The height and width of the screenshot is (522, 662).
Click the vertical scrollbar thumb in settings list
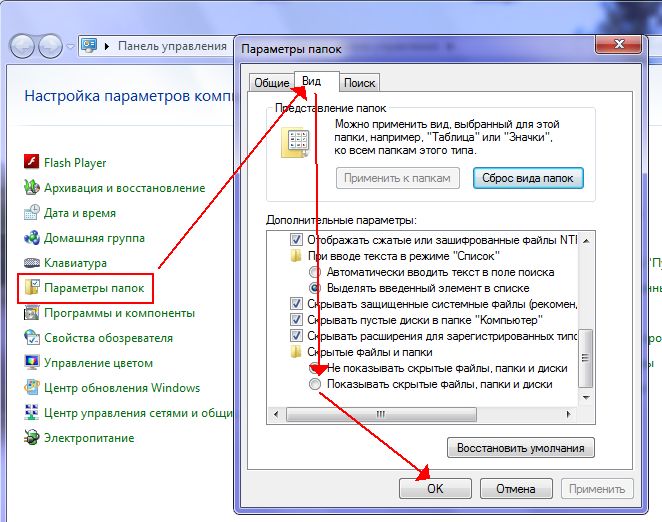[x=586, y=358]
